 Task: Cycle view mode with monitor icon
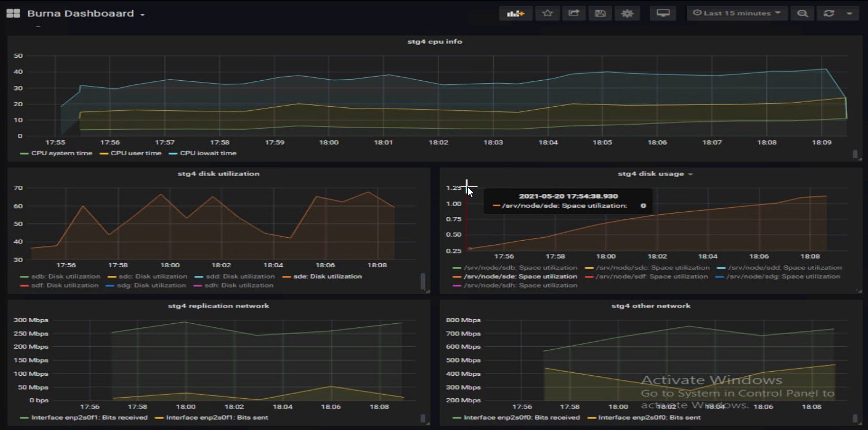coord(662,13)
